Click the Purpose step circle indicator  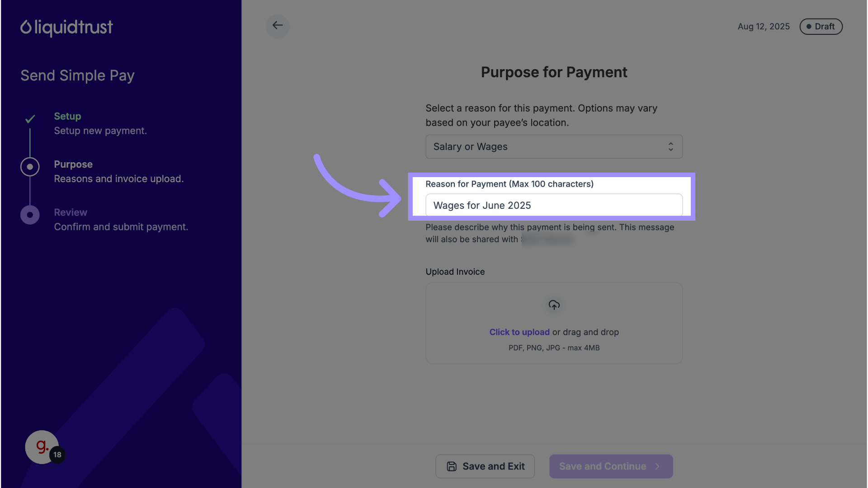pyautogui.click(x=30, y=167)
